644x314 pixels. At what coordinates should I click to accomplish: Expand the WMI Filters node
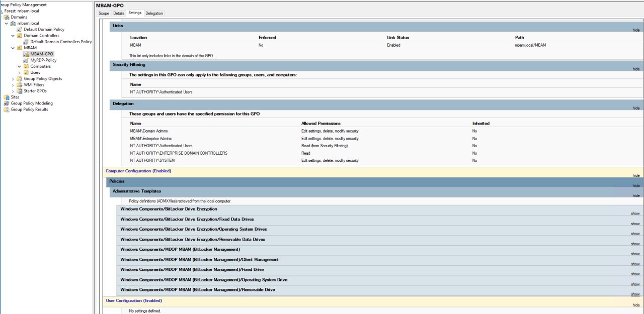[x=13, y=85]
